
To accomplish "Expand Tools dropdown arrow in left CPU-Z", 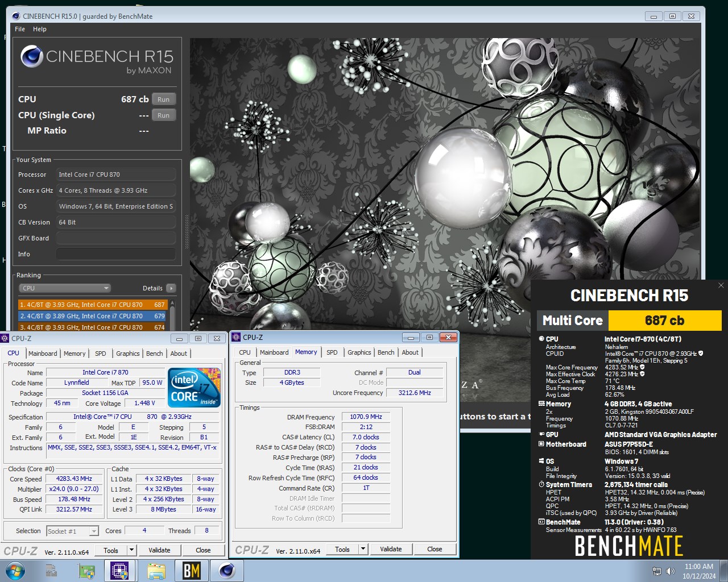I will (x=131, y=550).
